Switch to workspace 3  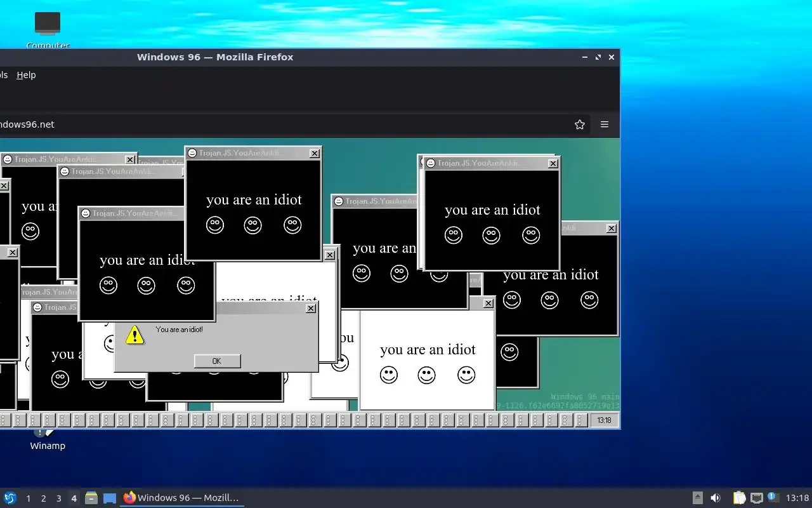point(58,498)
